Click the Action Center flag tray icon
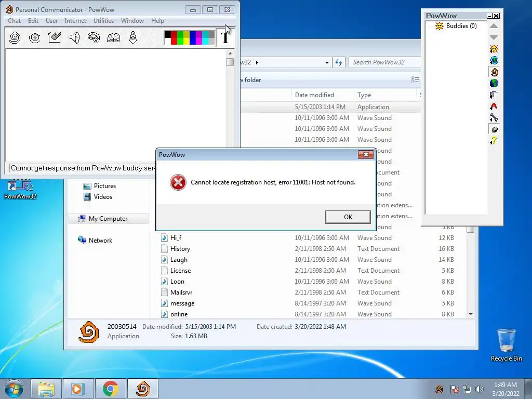The image size is (532, 399). pos(455,389)
